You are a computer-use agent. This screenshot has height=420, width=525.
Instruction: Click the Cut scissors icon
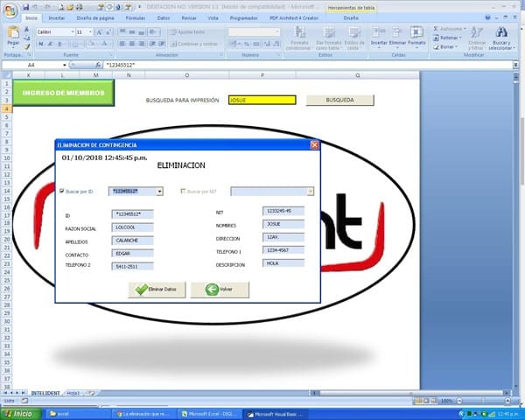27,30
